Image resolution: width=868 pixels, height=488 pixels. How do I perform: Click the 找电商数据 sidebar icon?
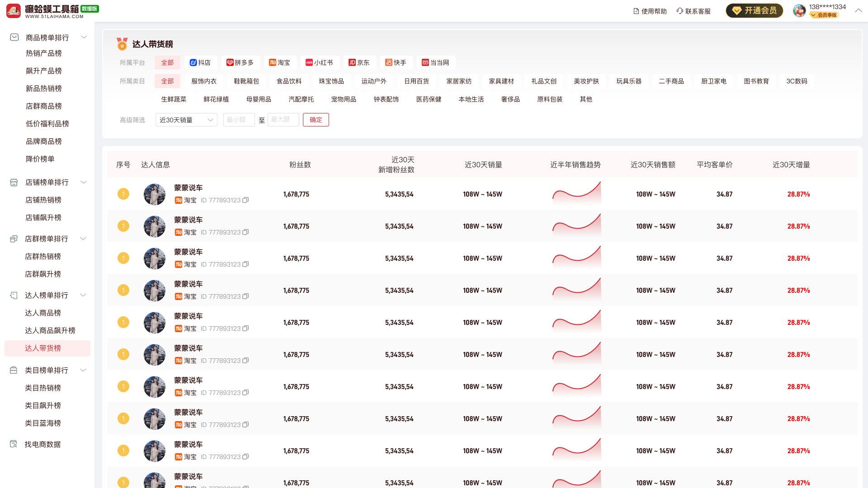[14, 444]
